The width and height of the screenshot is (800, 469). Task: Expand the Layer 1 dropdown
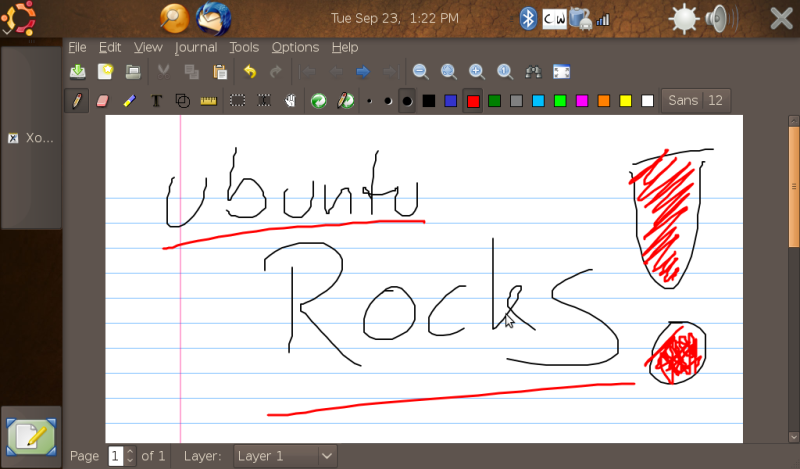tap(285, 456)
